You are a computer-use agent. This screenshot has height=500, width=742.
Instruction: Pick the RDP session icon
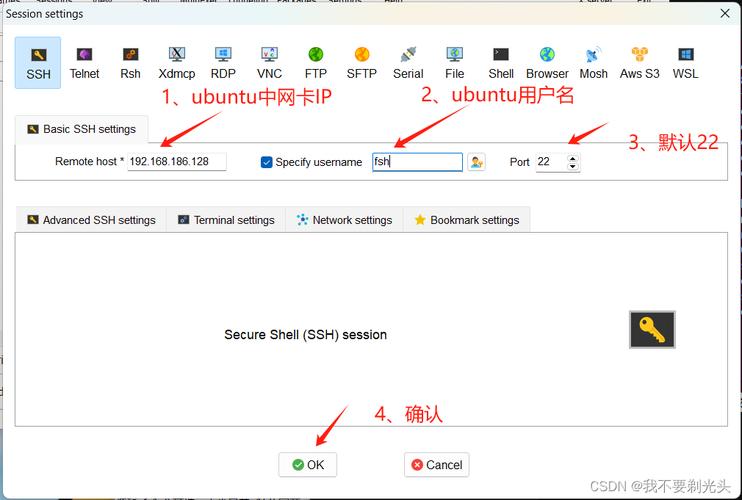223,63
